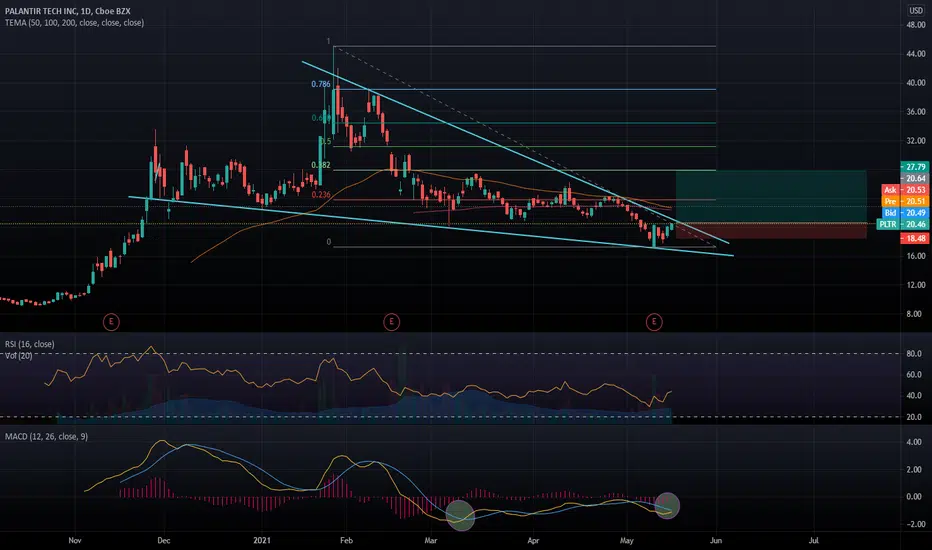Click the USD currency label

[915, 11]
